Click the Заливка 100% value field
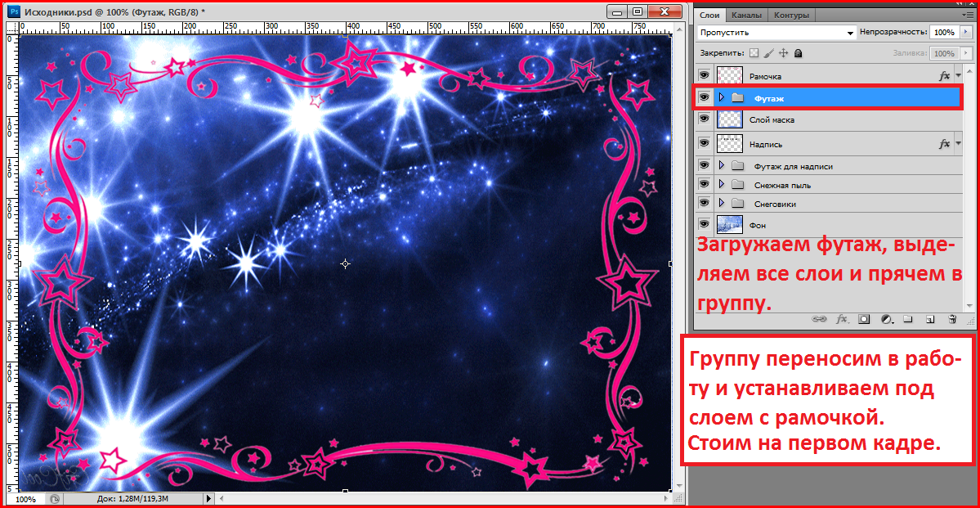 pyautogui.click(x=942, y=54)
